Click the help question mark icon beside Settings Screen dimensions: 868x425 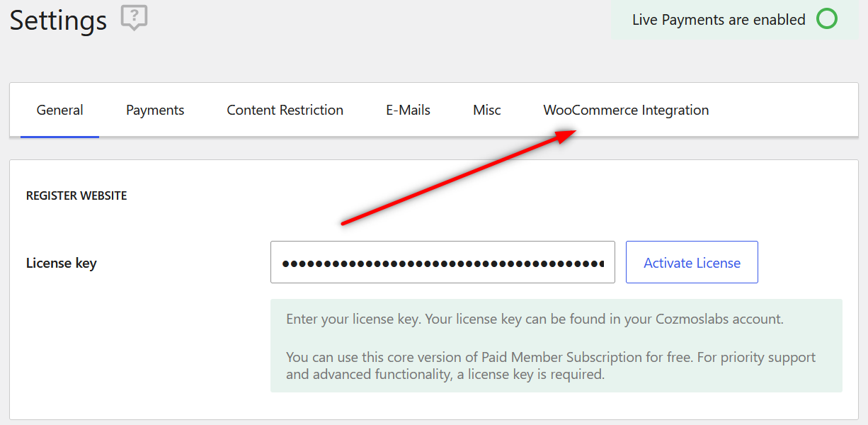click(134, 17)
